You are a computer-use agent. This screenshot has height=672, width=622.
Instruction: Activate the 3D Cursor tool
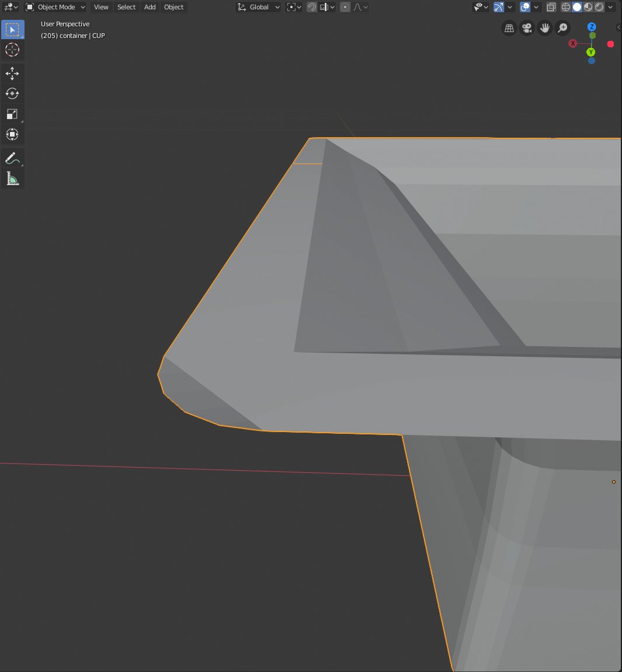(12, 50)
